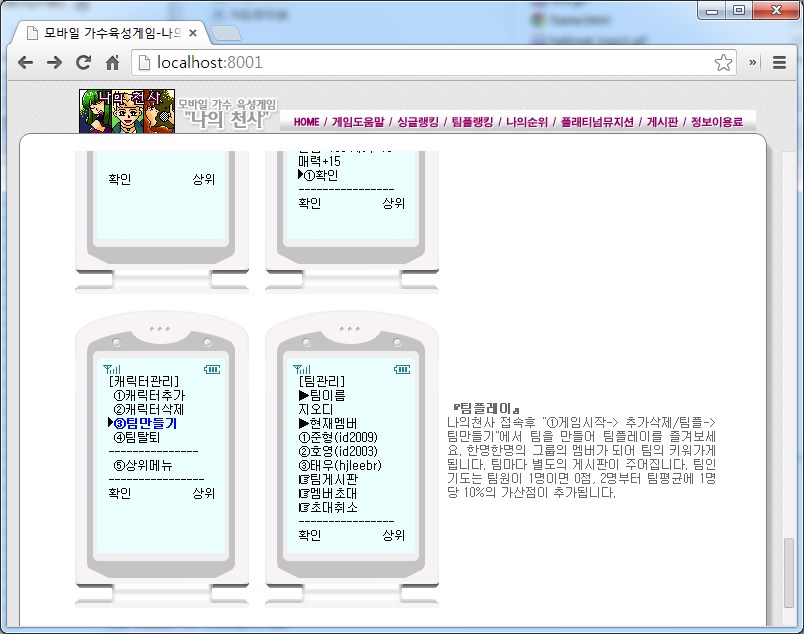The image size is (804, 634).
Task: Close the 모바일 가수육성게임 tab
Action: tap(193, 32)
